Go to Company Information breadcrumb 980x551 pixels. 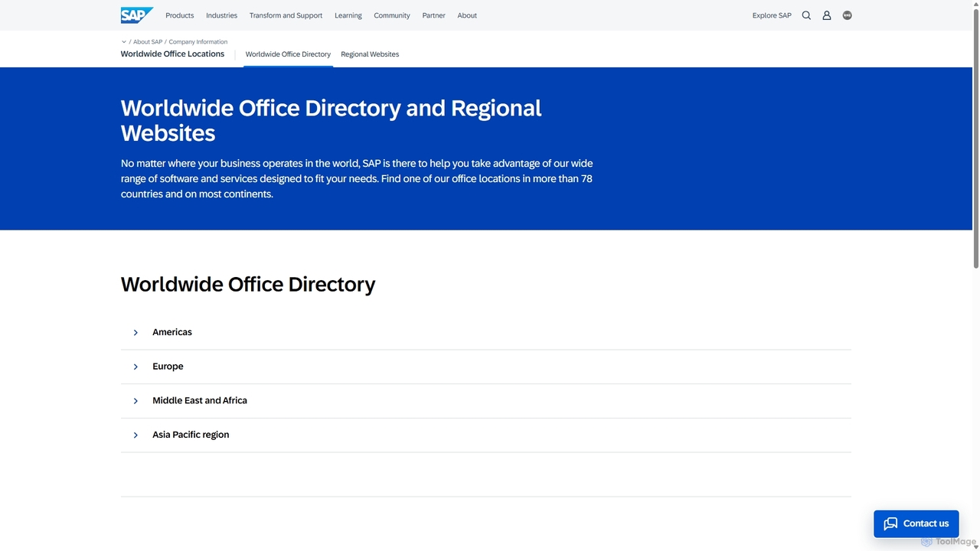(198, 42)
